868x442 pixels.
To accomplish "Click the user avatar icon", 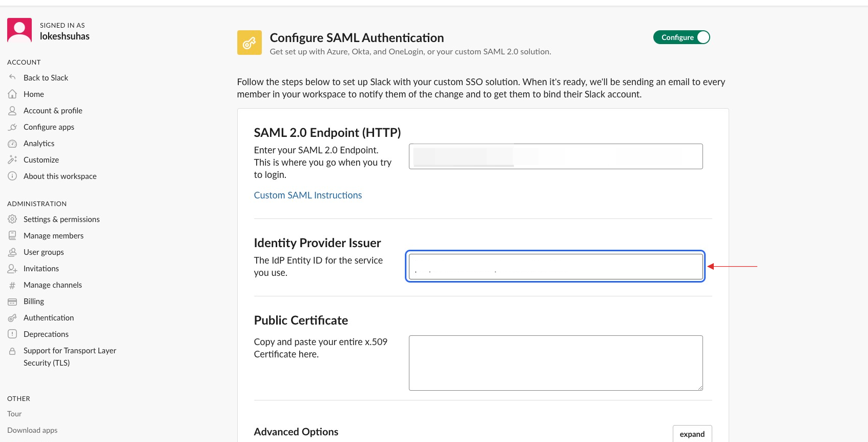I will pyautogui.click(x=19, y=30).
